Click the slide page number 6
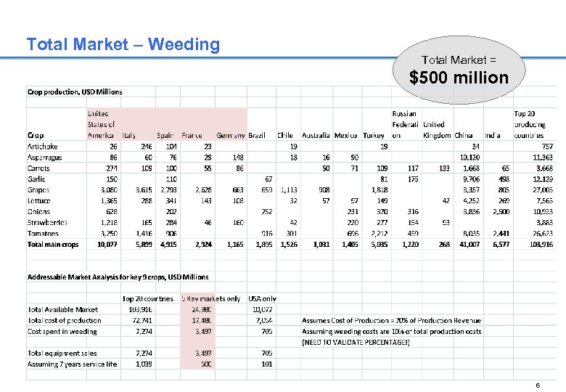This screenshot has height=392, width=566. 555,385
